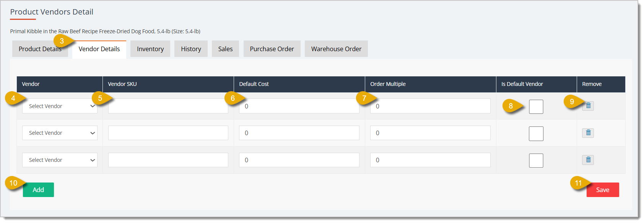Click first row Order Multiple field

coord(430,106)
